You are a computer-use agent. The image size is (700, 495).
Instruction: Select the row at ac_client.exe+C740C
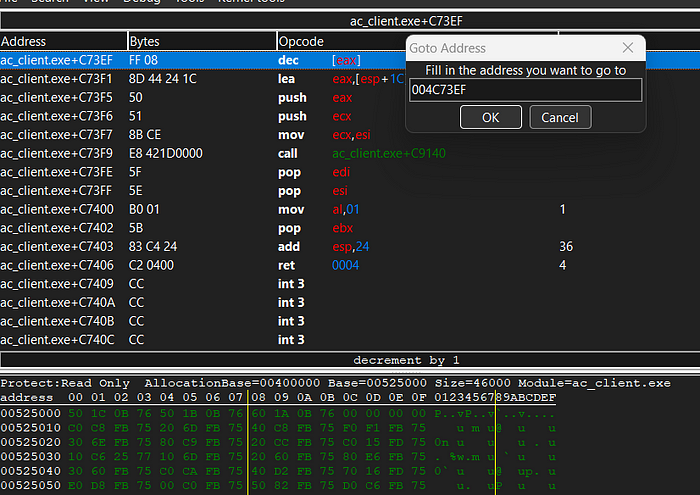350,340
